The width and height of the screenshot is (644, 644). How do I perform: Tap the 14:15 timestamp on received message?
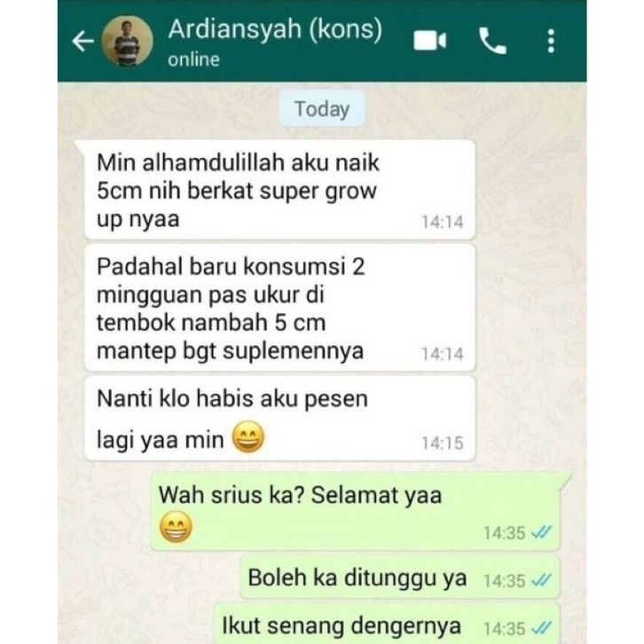(443, 444)
